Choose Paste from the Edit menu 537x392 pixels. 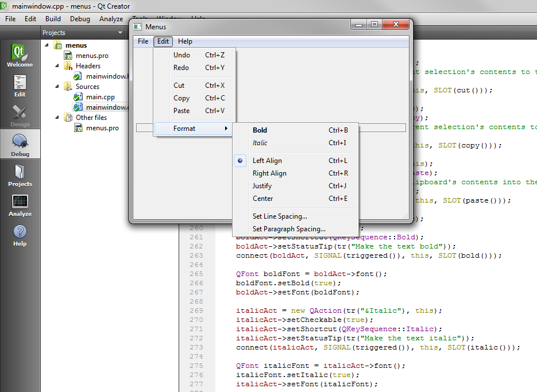181,111
